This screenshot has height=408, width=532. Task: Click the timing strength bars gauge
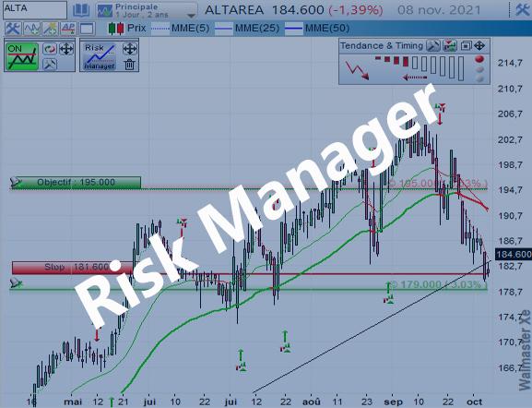(x=419, y=67)
